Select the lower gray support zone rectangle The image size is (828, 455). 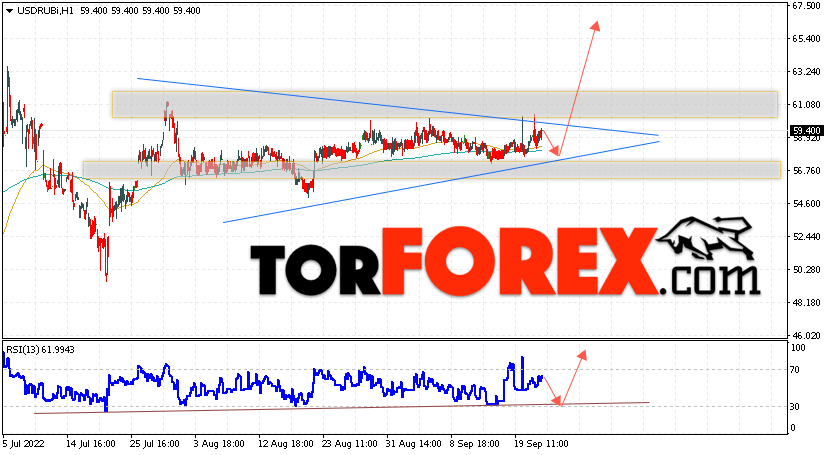[x=432, y=170]
